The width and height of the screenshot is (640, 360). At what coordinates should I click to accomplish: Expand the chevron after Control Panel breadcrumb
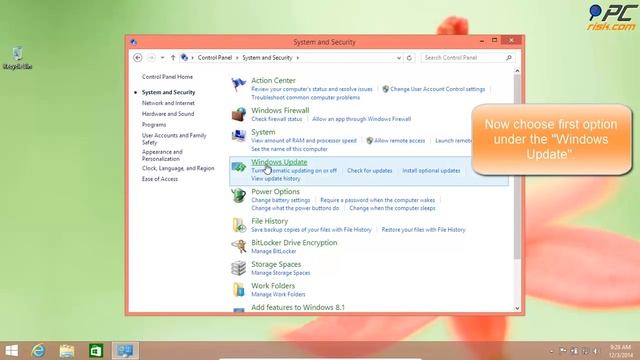pyautogui.click(x=237, y=58)
